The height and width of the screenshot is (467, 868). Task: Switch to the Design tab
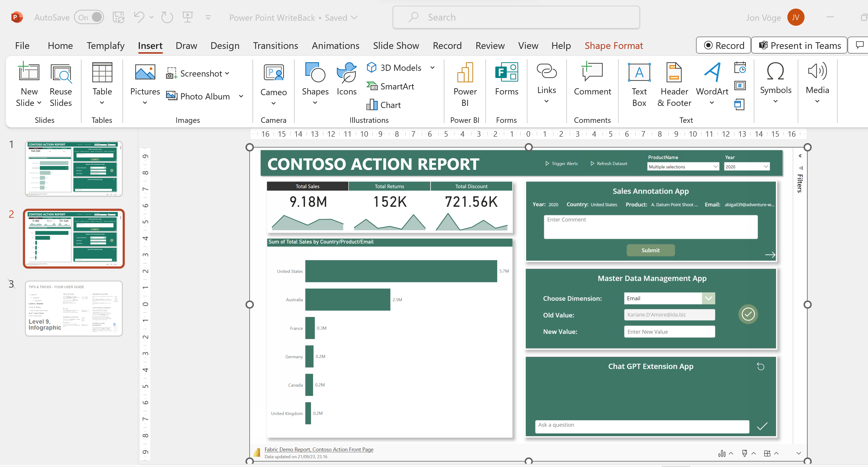coord(225,46)
